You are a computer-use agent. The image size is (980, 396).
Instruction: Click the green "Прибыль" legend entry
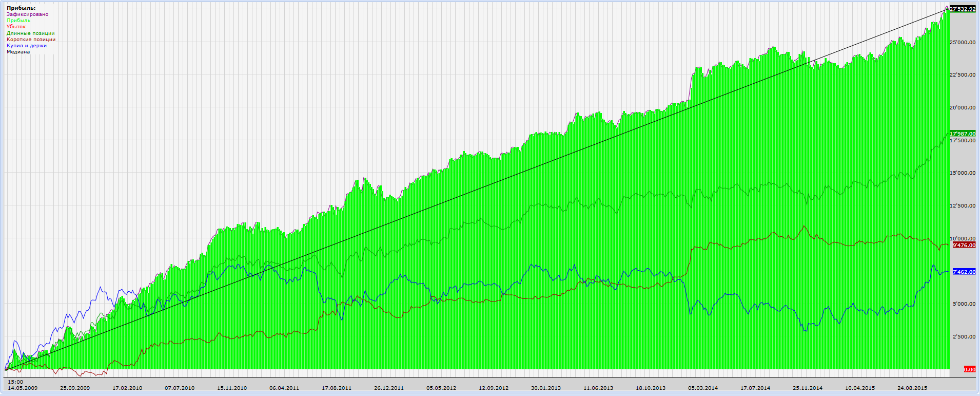click(18, 21)
